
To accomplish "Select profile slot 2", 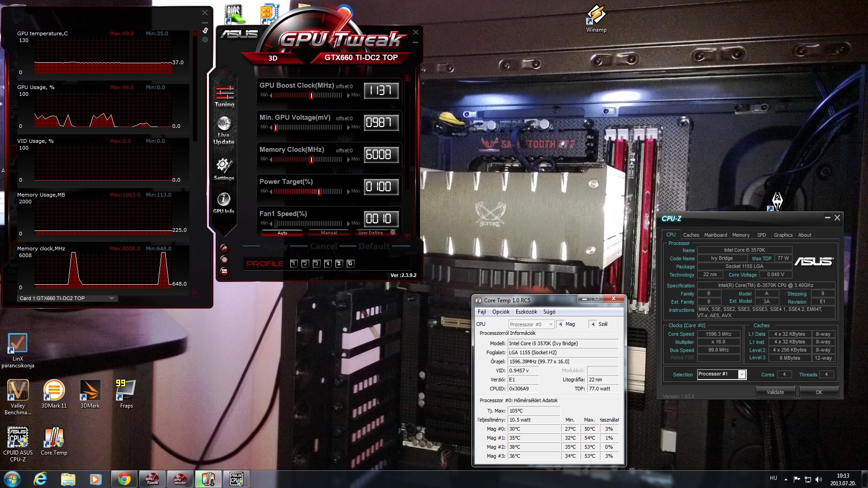I will click(305, 263).
